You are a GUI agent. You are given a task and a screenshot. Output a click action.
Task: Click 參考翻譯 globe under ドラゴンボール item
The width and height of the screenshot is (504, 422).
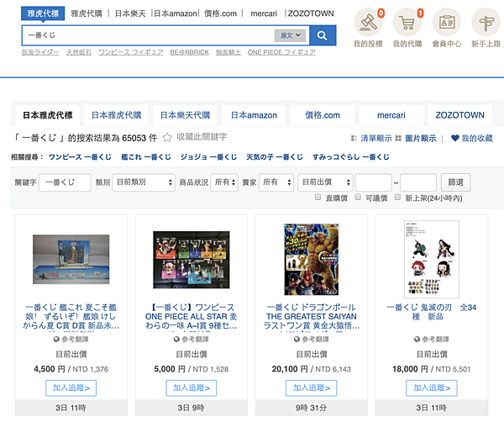point(297,339)
